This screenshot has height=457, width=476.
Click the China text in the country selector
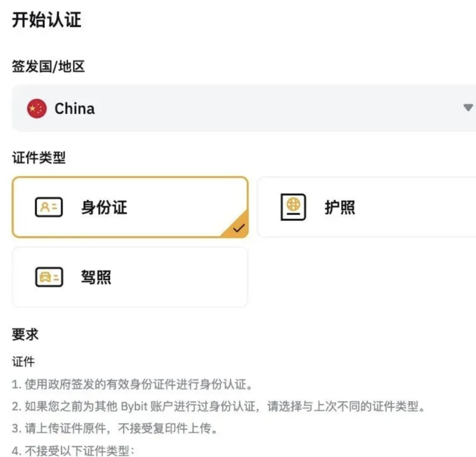tap(74, 109)
